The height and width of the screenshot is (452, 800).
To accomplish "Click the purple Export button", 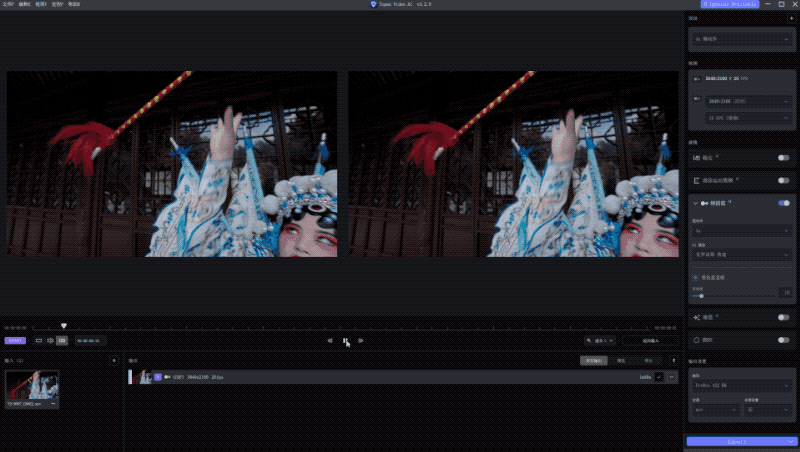I will 741,440.
